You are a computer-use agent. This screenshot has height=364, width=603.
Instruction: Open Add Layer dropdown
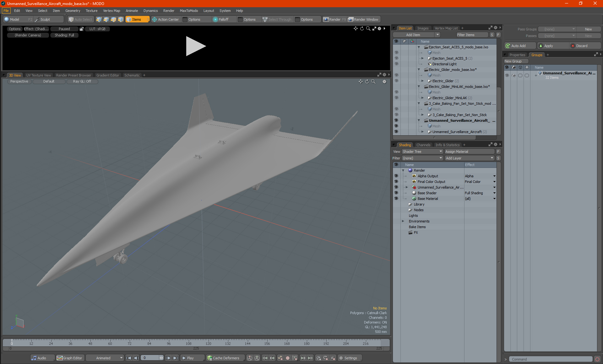tap(470, 158)
